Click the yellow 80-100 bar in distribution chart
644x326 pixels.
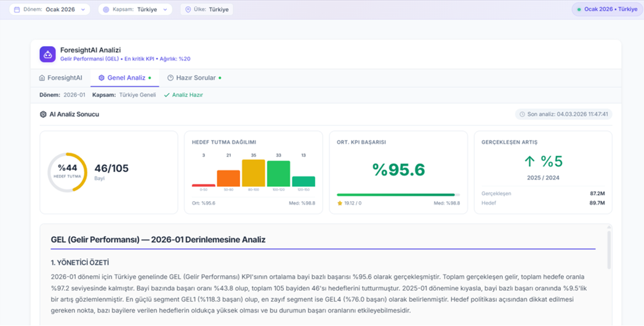point(254,173)
